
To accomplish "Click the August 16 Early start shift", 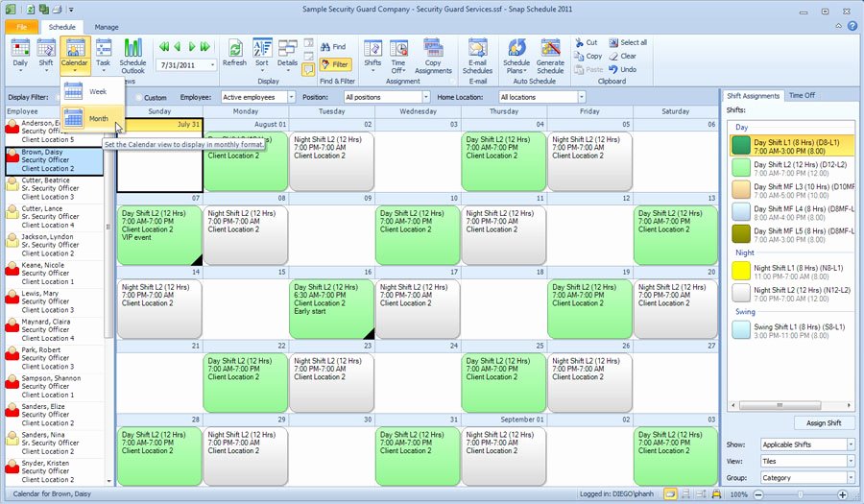I will (x=332, y=309).
